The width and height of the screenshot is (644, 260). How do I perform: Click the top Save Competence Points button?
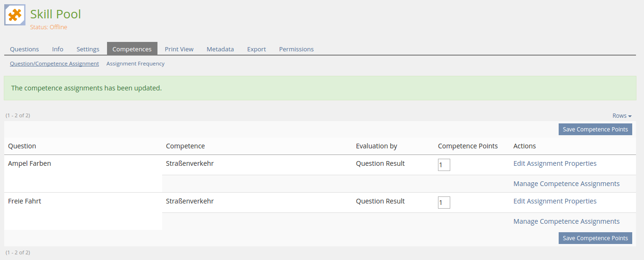click(x=595, y=130)
